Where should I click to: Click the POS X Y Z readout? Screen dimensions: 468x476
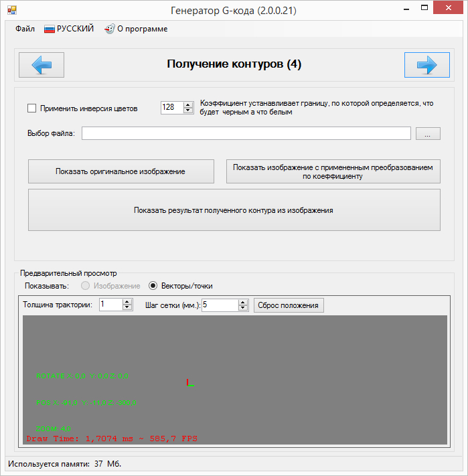86,402
